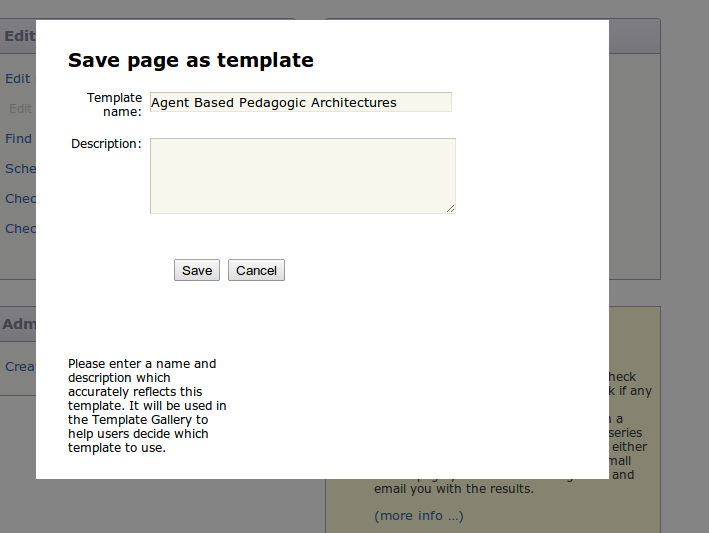This screenshot has width=709, height=533.
Task: Open the partially hidden Find link
Action: click(x=18, y=139)
